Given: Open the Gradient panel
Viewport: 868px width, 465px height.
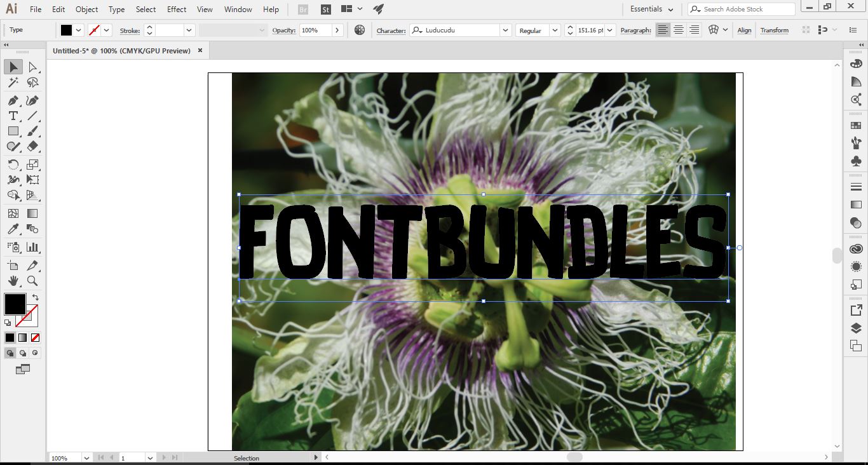Looking at the screenshot, I should [855, 204].
